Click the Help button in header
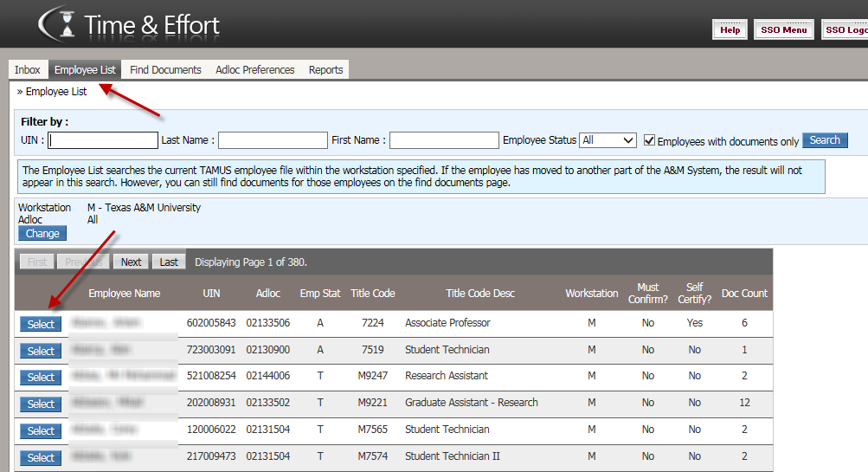 [x=730, y=30]
